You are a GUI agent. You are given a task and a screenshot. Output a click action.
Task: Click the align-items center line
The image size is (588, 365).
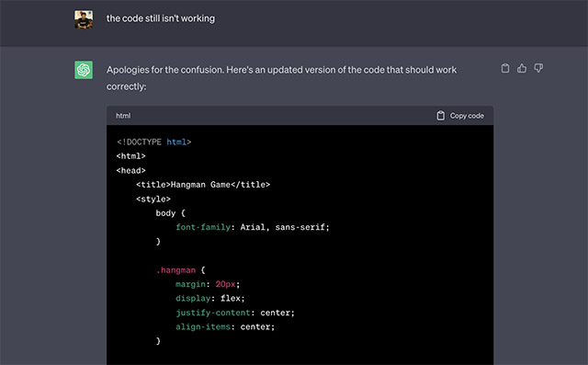tap(225, 327)
